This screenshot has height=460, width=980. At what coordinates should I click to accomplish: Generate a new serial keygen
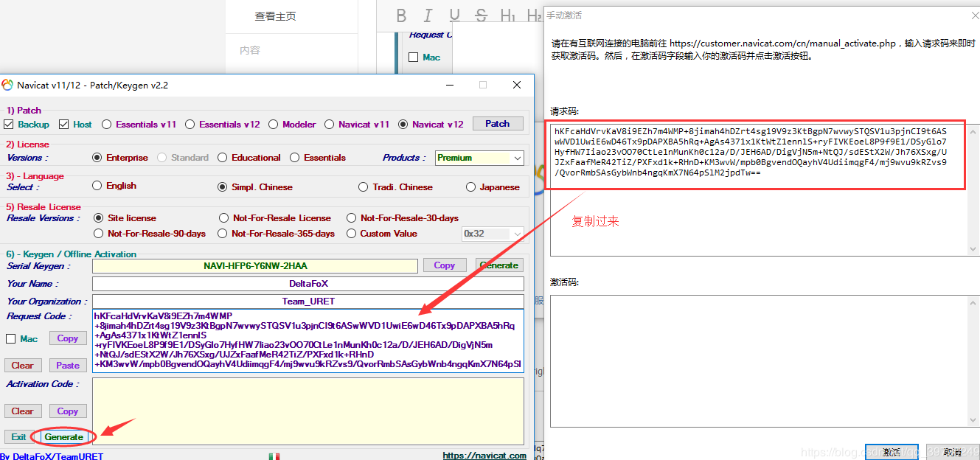[x=498, y=265]
